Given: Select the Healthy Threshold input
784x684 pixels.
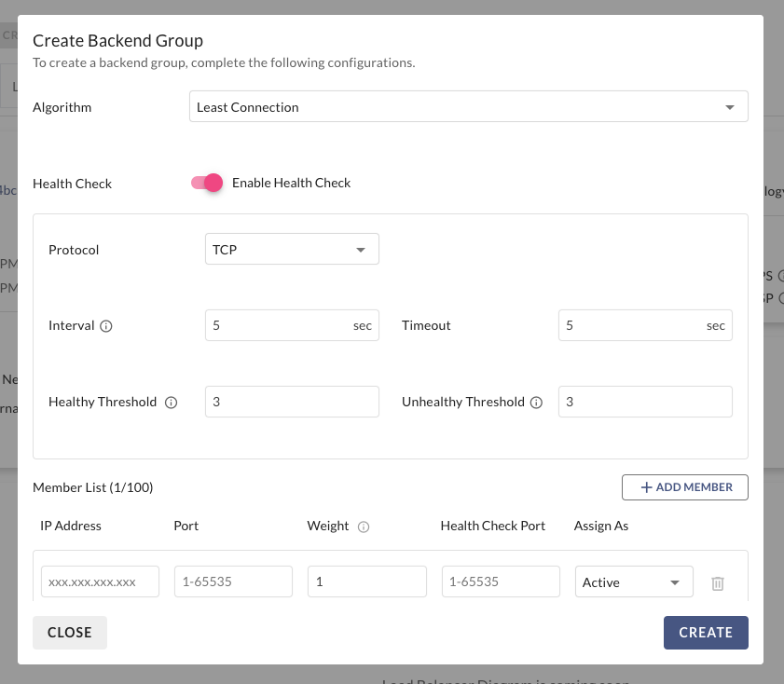Looking at the screenshot, I should pos(291,402).
